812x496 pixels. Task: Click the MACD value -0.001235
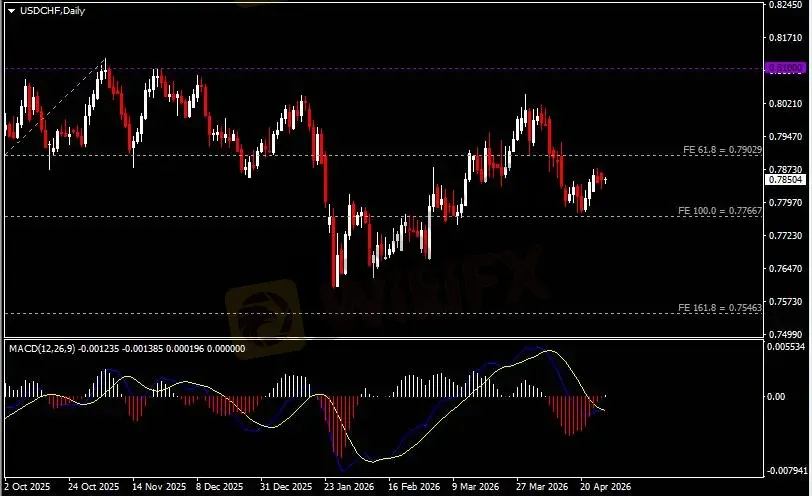pyautogui.click(x=98, y=349)
